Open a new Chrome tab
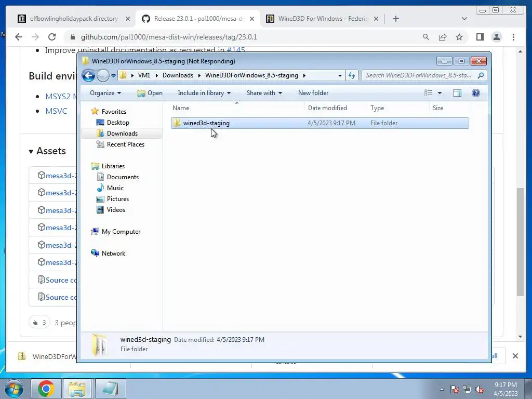Viewport: 532px width, 399px height. (x=395, y=19)
